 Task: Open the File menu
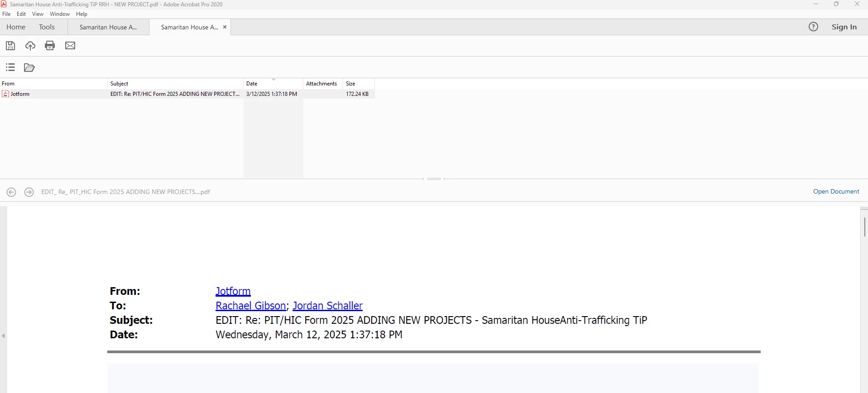pyautogui.click(x=6, y=14)
